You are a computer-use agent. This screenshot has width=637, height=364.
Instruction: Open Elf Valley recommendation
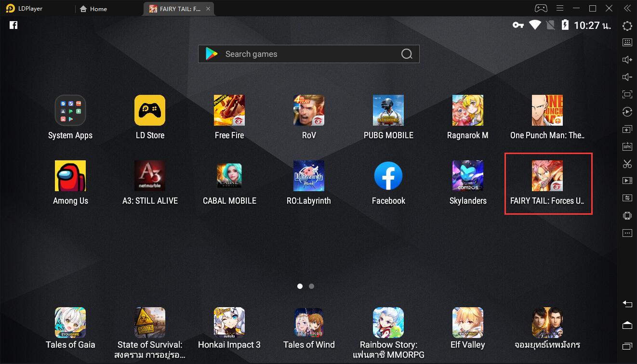coord(468,323)
